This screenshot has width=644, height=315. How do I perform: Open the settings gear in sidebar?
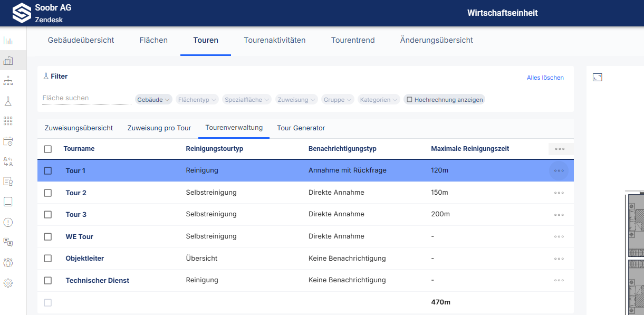click(8, 283)
